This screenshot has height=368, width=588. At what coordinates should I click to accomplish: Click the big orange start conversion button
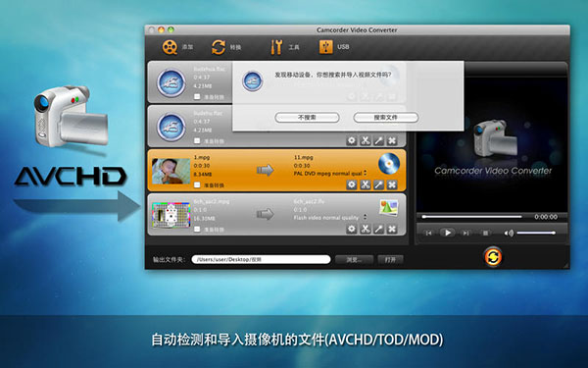[493, 257]
